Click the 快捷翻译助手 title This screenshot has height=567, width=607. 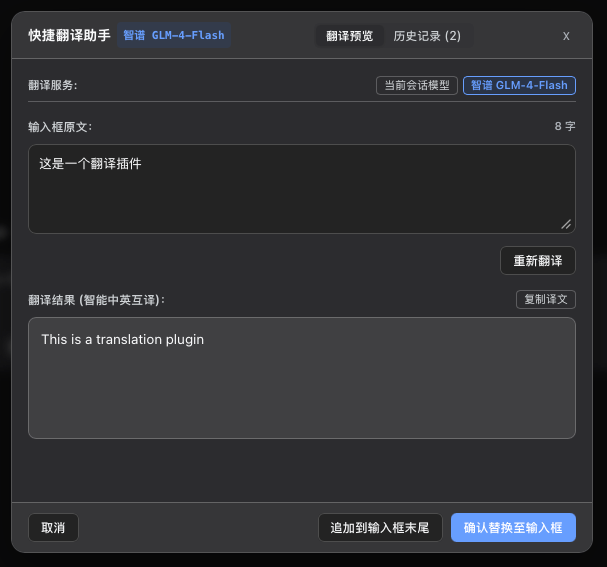pyautogui.click(x=69, y=35)
